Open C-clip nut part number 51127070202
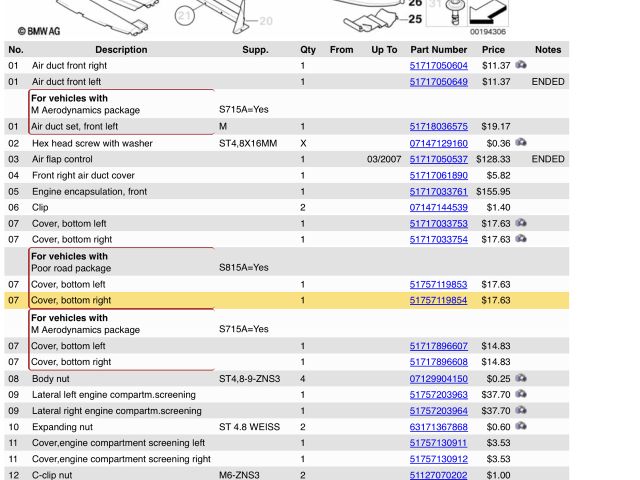This screenshot has width=640, height=480. (438, 476)
